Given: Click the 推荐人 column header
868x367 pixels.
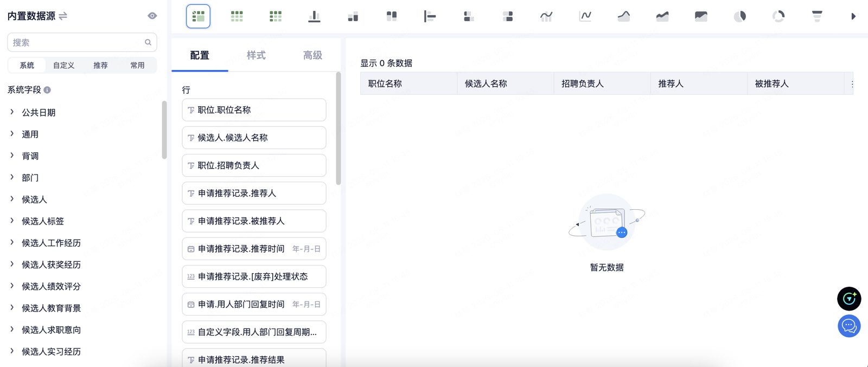Looking at the screenshot, I should [x=699, y=83].
